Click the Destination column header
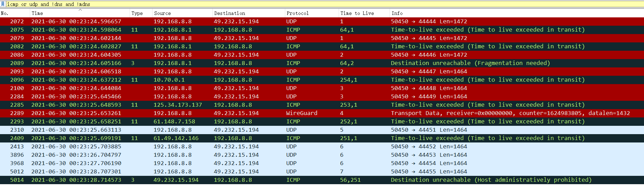Screen dimensions: 644x188 248,13
